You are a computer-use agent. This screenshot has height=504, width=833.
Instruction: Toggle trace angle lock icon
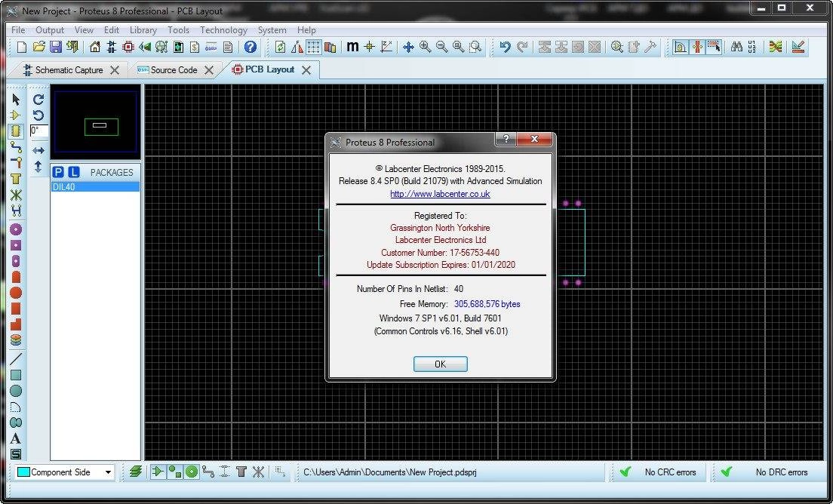680,48
